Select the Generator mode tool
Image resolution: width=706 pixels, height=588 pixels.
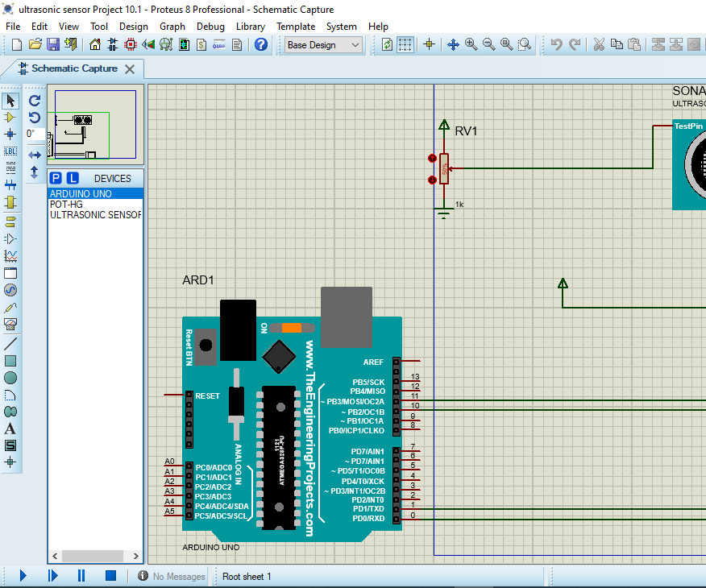(10, 290)
